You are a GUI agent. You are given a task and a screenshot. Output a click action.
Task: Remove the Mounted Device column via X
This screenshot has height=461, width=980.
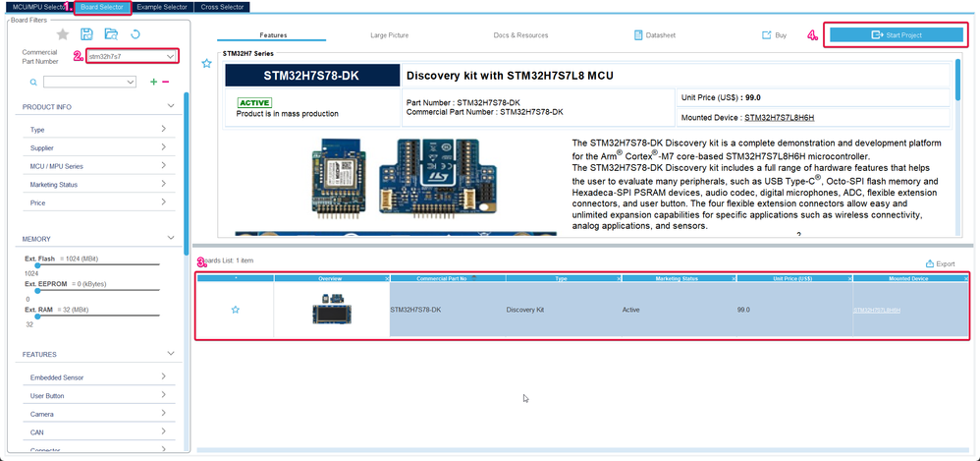click(965, 278)
